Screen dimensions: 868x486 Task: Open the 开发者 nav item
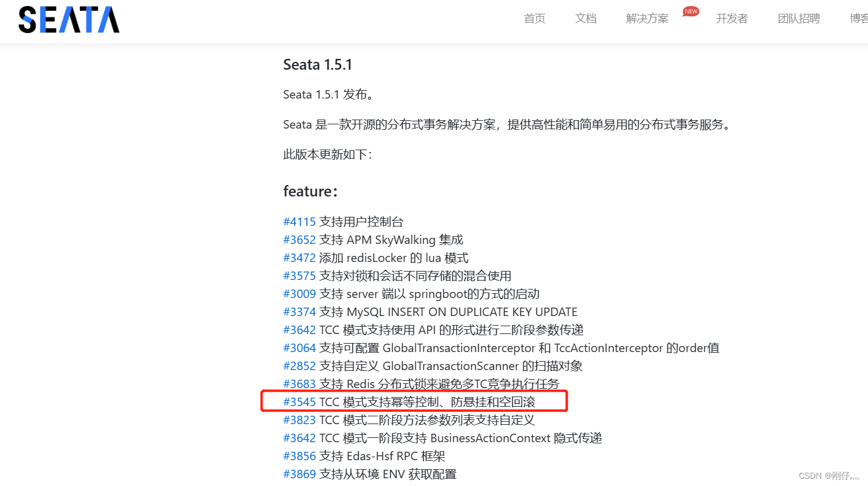pyautogui.click(x=732, y=19)
